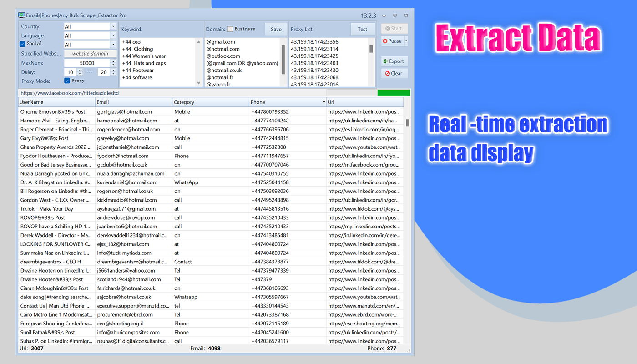Export results with the Export button
The height and width of the screenshot is (364, 637).
(x=394, y=61)
